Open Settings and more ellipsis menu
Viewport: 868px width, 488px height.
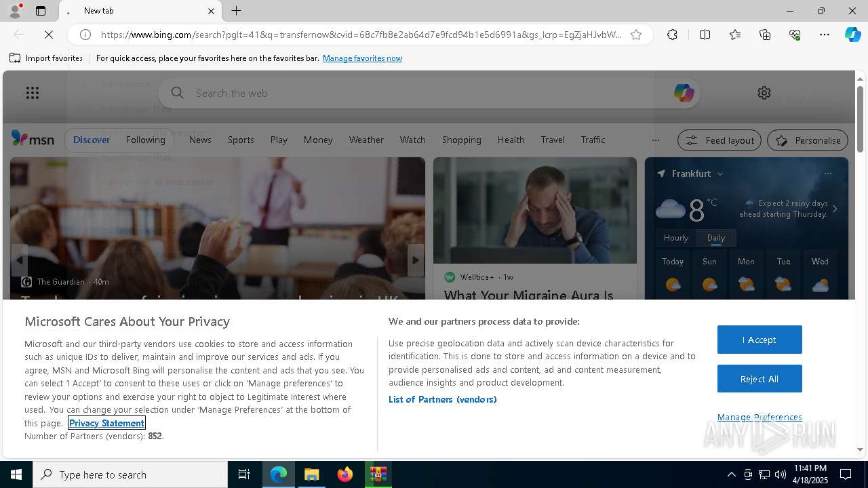tap(825, 35)
